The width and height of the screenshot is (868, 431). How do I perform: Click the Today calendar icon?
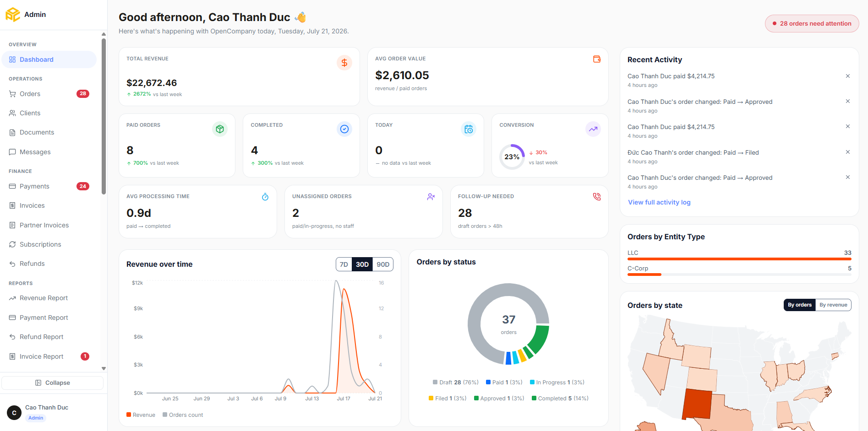coord(469,129)
